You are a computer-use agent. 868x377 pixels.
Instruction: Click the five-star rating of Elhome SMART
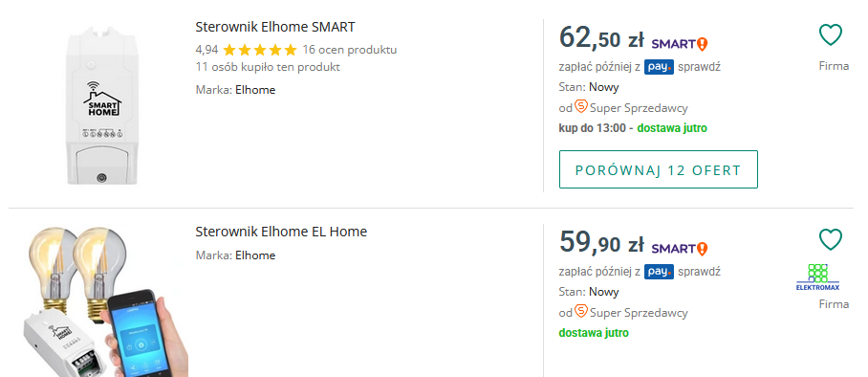click(x=260, y=51)
